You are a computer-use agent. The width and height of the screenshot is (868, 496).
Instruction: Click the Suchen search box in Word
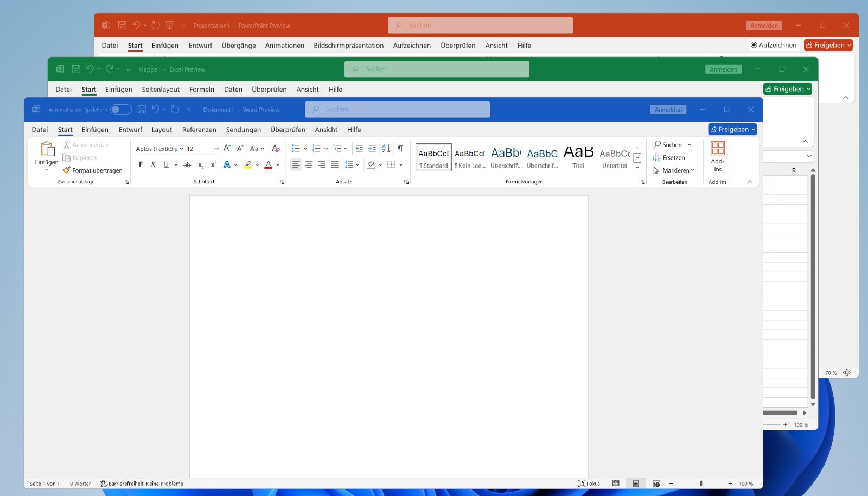tap(397, 110)
